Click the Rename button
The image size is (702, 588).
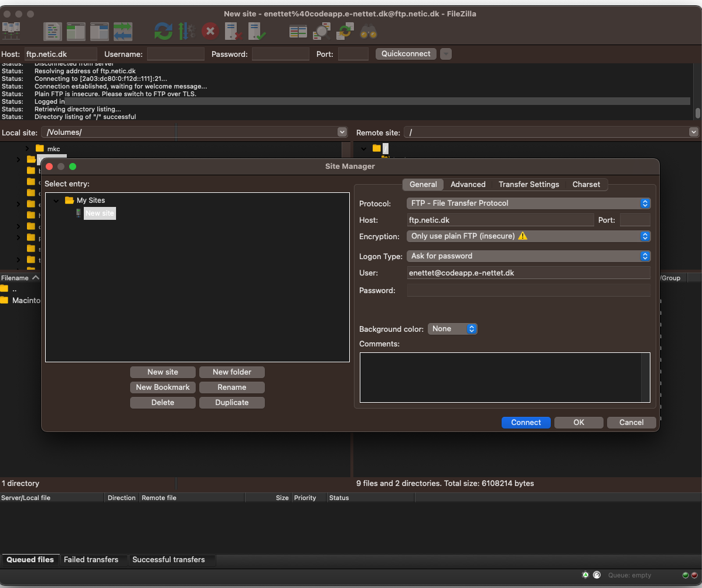tap(232, 388)
